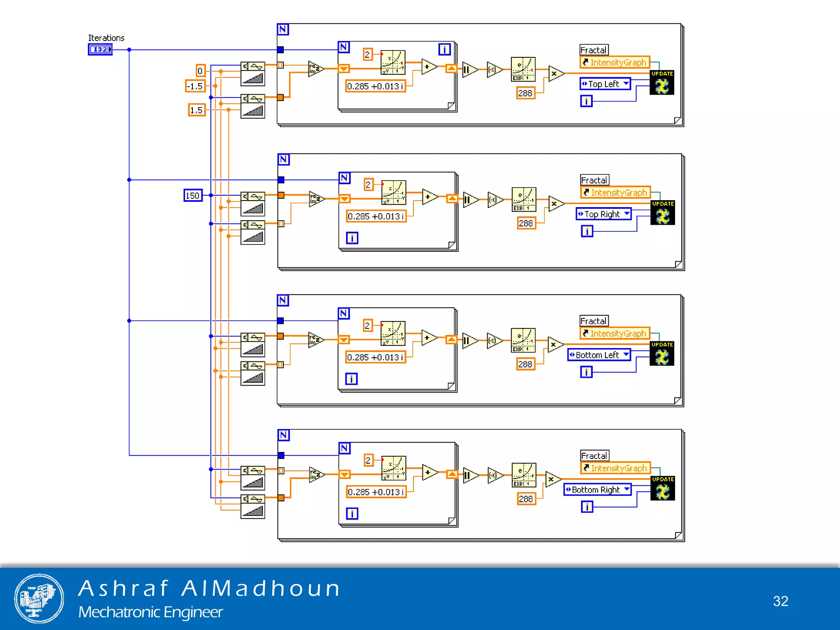
Task: Click the 150 numeric constant
Action: point(193,195)
